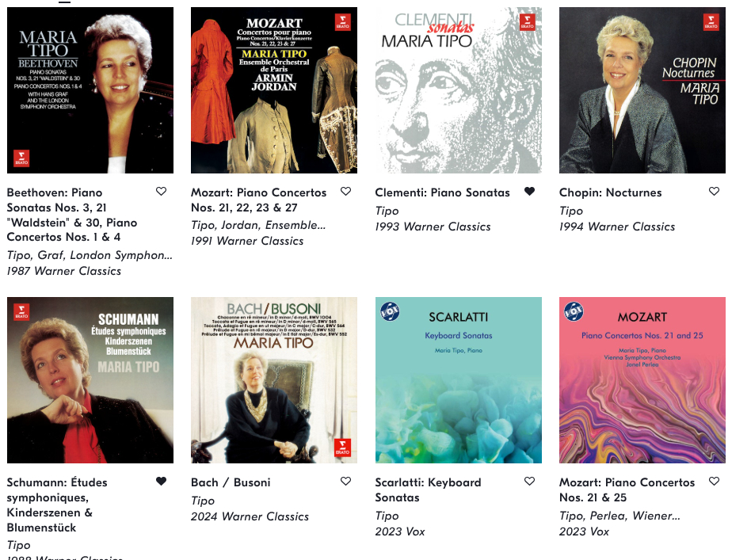Favorite the Beethoven Piano Sonatas album
751x560 pixels.
click(x=162, y=191)
